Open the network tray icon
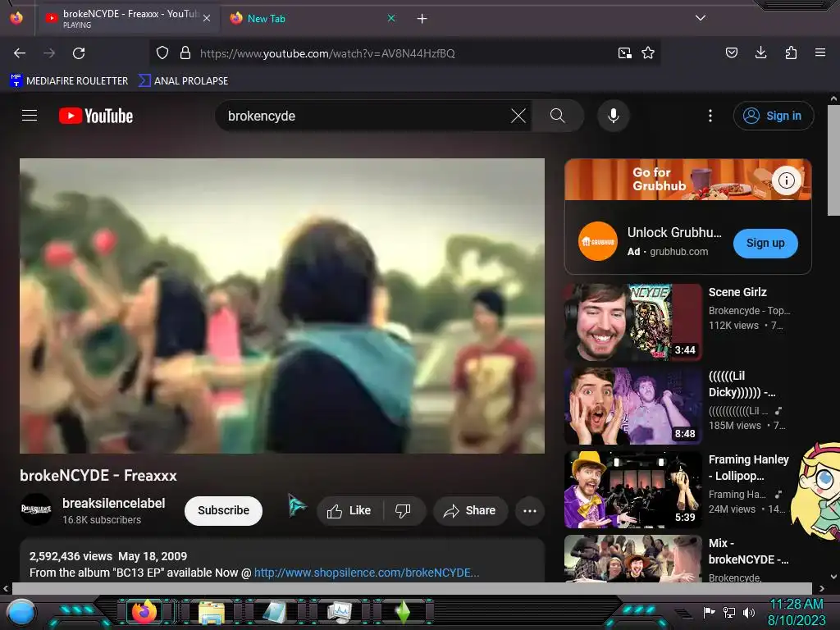 729,612
